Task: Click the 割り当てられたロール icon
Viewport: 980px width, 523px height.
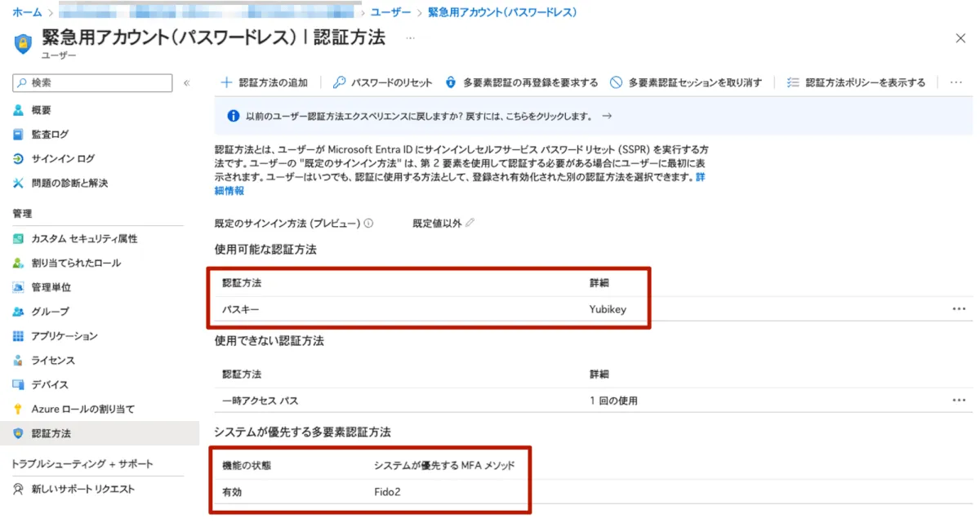Action: 18,263
